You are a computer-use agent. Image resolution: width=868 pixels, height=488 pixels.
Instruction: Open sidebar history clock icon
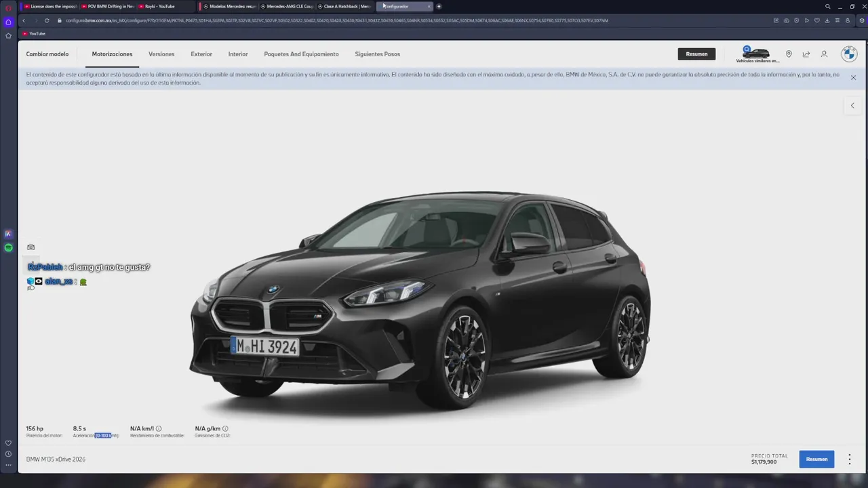click(8, 454)
